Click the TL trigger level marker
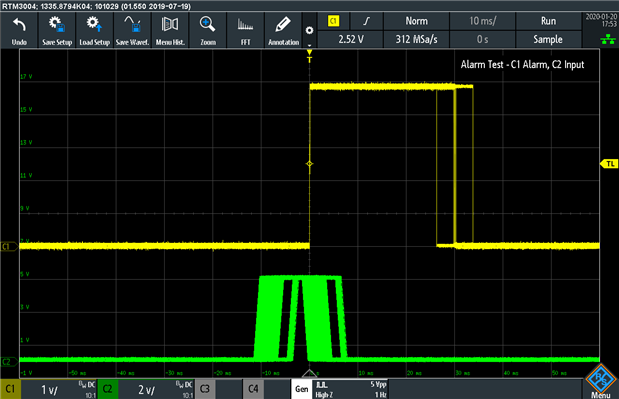This screenshot has width=619, height=399. [x=609, y=164]
